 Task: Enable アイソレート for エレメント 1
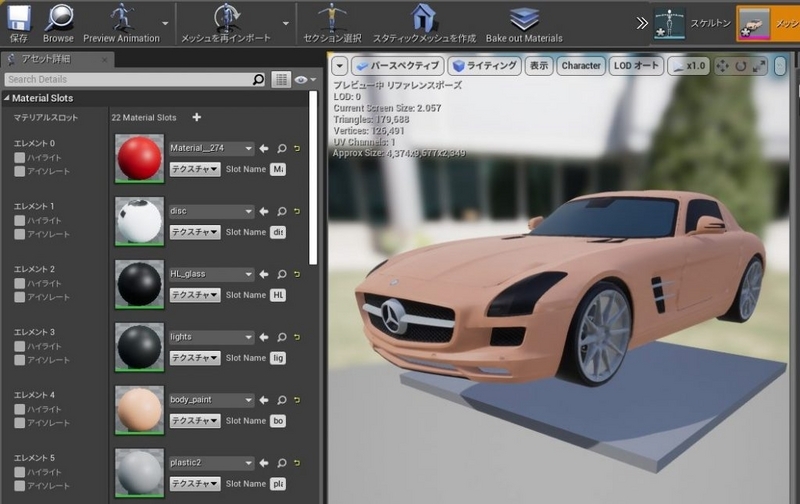[x=19, y=234]
